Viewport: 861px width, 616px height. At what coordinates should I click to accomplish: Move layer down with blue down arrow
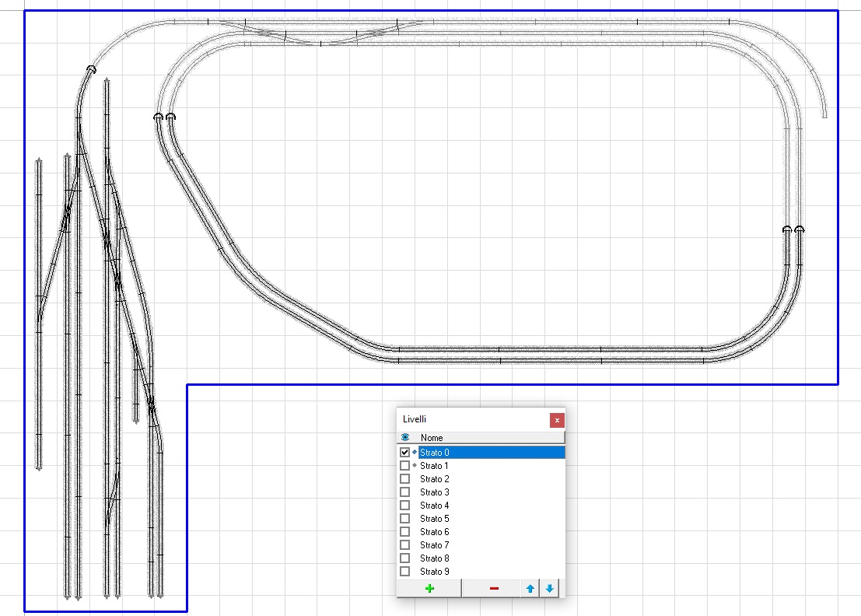tap(550, 589)
